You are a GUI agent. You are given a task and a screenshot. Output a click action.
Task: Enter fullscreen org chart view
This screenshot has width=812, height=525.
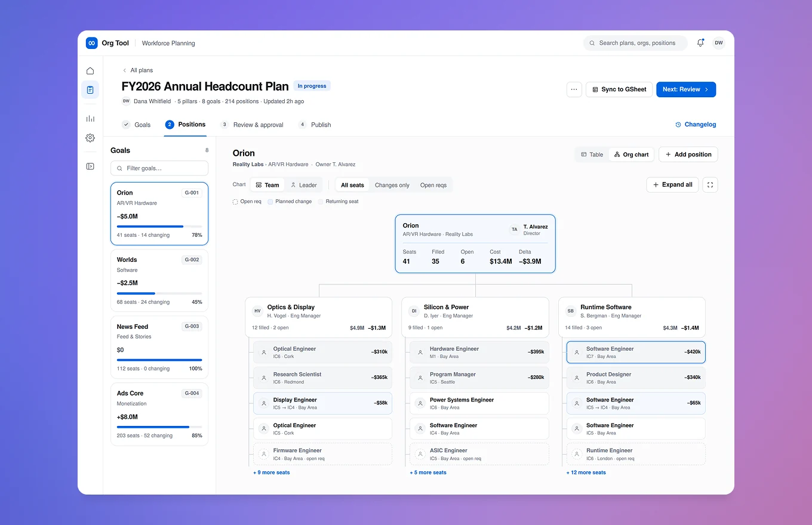pyautogui.click(x=710, y=185)
